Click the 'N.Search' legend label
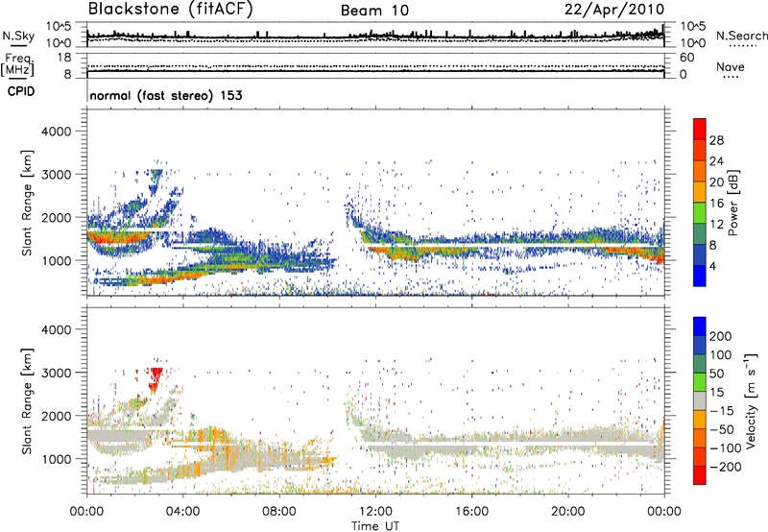Screen dimensions: 768x532 click(x=742, y=36)
